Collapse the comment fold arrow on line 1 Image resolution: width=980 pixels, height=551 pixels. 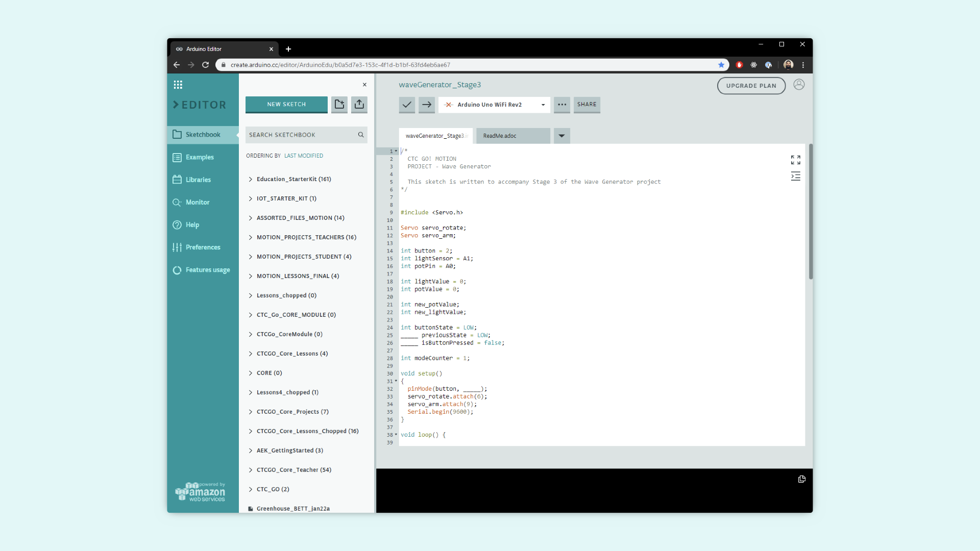pyautogui.click(x=396, y=151)
